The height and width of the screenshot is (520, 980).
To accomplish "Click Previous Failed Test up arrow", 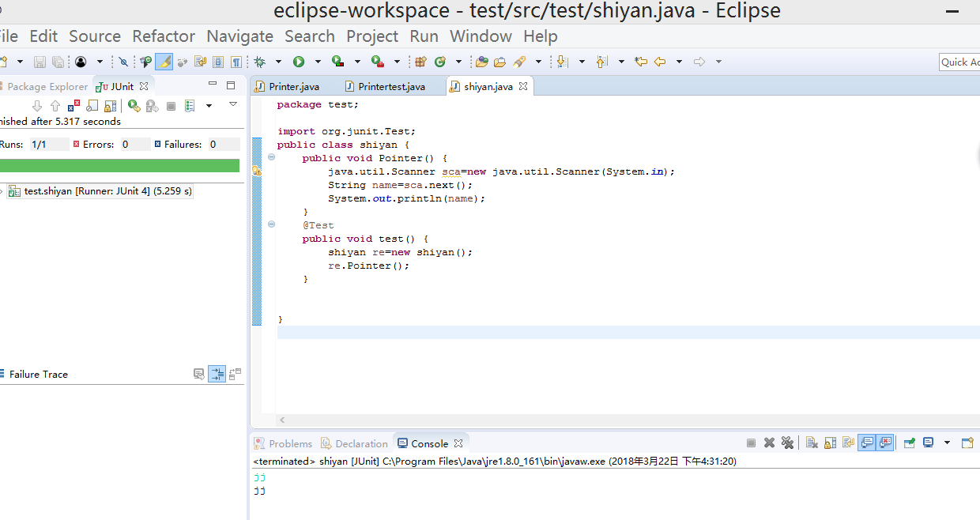I will [55, 106].
